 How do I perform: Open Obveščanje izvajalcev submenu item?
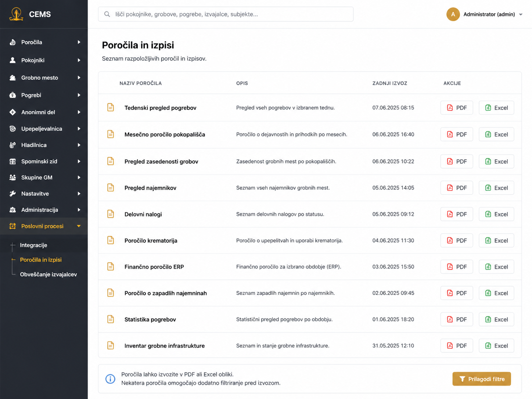(x=48, y=274)
